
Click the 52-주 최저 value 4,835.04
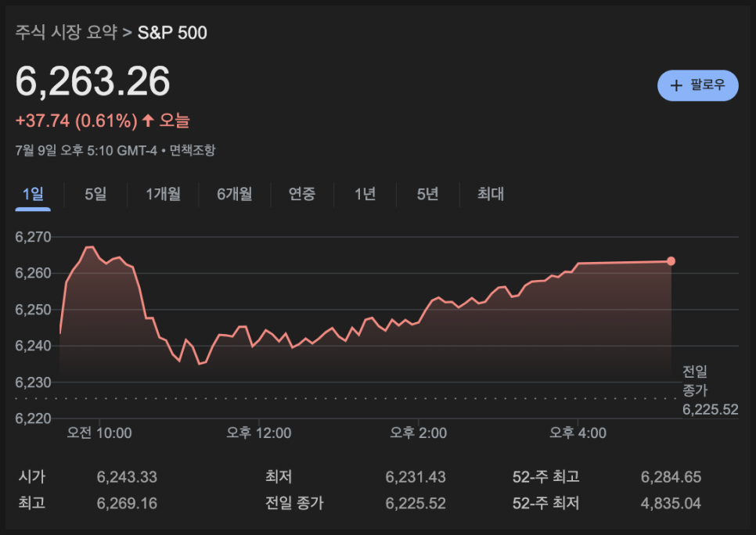click(x=671, y=504)
